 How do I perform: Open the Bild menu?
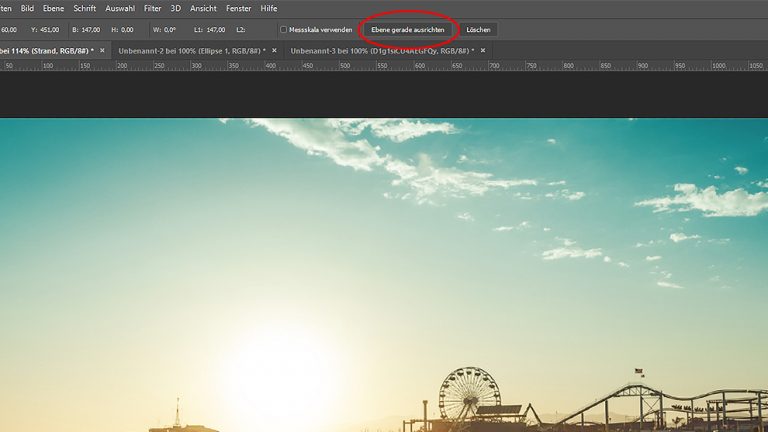click(x=28, y=8)
